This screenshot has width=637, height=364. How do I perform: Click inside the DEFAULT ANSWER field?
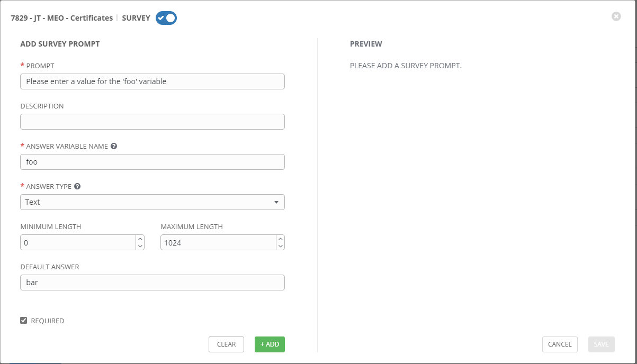point(152,282)
